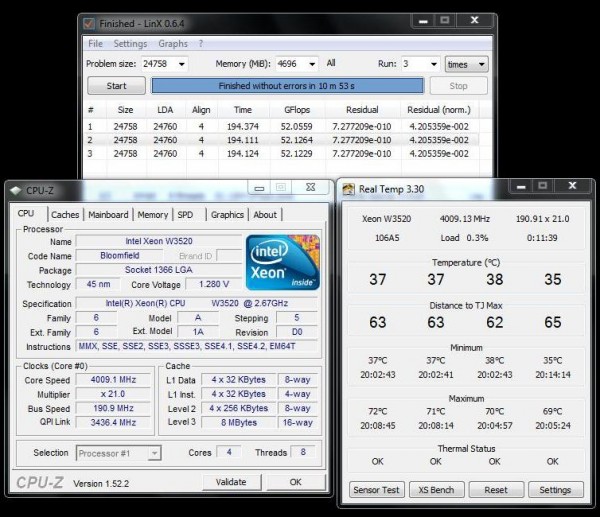Click Sensor Test in Real Temp
Viewport: 600px width, 517px height.
pos(377,490)
